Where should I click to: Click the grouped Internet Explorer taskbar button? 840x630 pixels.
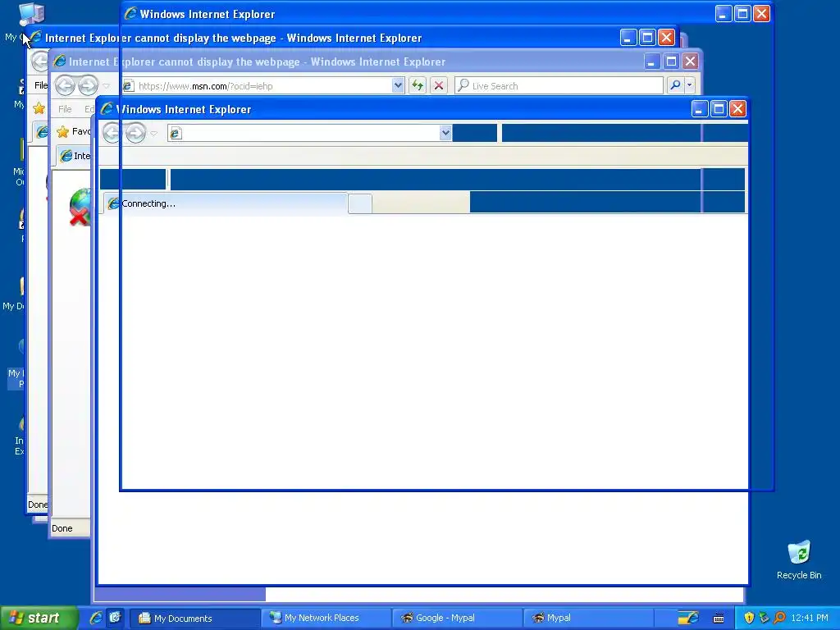point(688,619)
